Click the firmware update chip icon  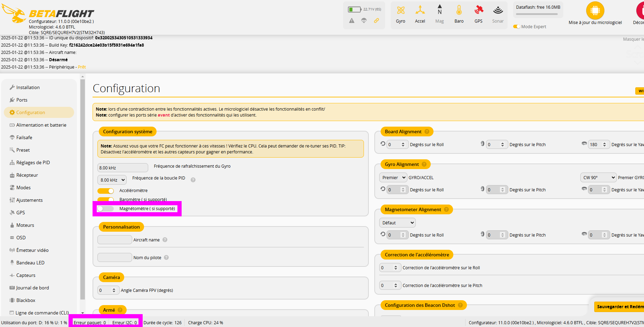tap(595, 11)
